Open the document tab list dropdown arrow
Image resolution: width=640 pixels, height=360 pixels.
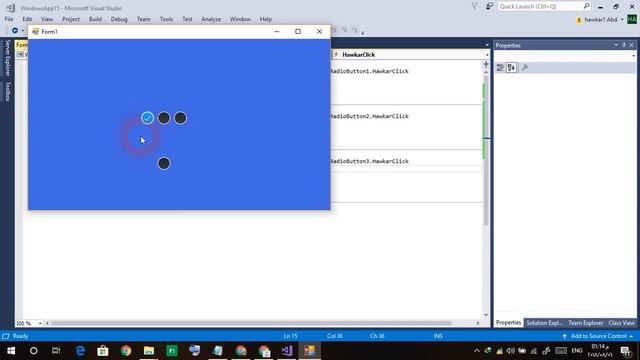coord(487,45)
